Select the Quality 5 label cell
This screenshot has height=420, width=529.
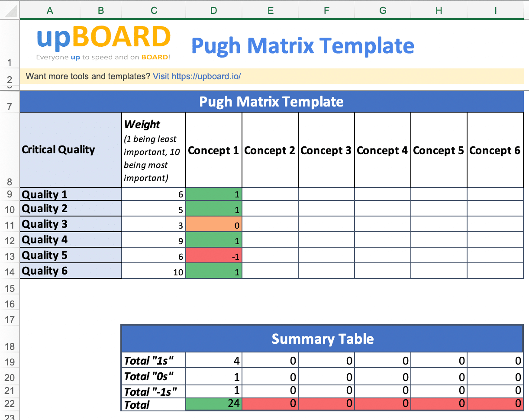[71, 255]
